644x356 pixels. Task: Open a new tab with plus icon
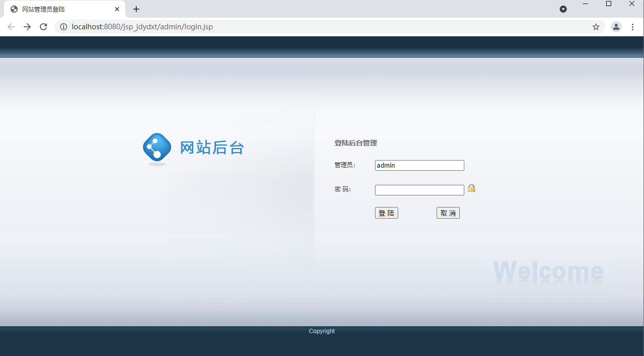point(136,9)
